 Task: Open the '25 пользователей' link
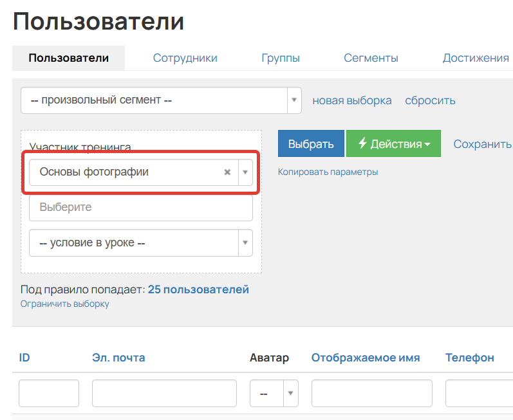pyautogui.click(x=198, y=289)
